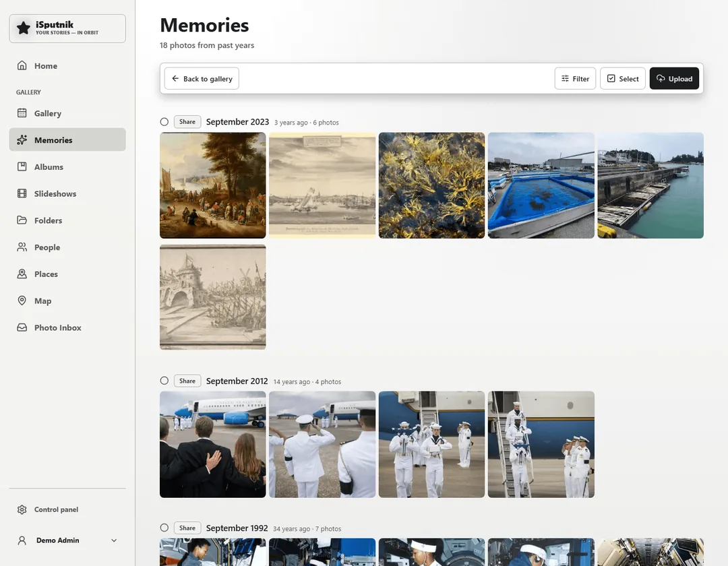Click the Slideshows film icon
Image resolution: width=728 pixels, height=566 pixels.
pos(22,193)
